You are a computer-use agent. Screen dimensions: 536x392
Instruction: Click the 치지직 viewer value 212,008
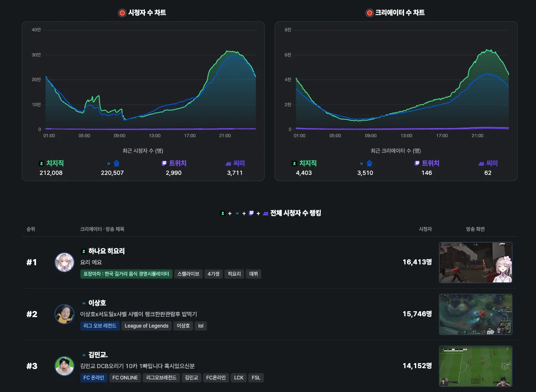[x=51, y=173]
